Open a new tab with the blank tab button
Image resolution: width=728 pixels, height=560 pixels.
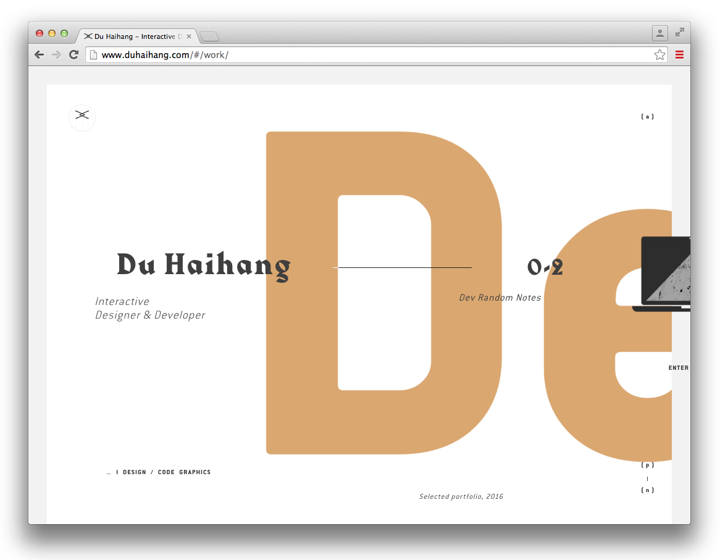click(x=209, y=36)
